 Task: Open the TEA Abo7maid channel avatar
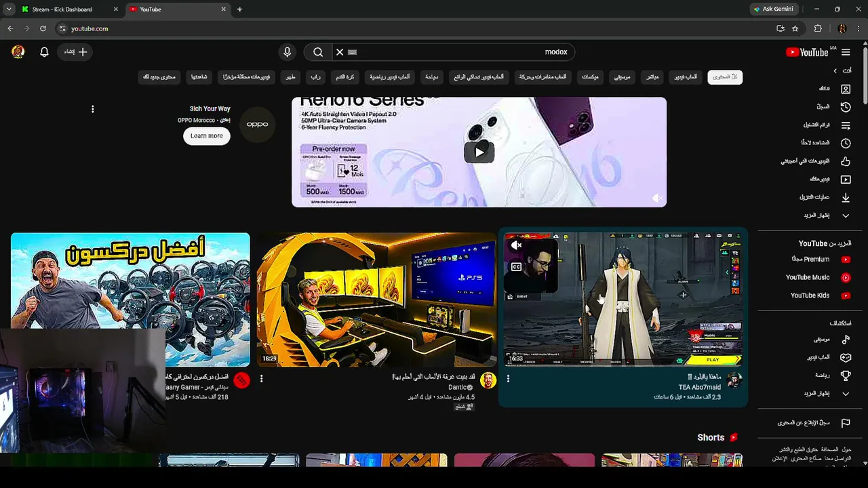734,380
